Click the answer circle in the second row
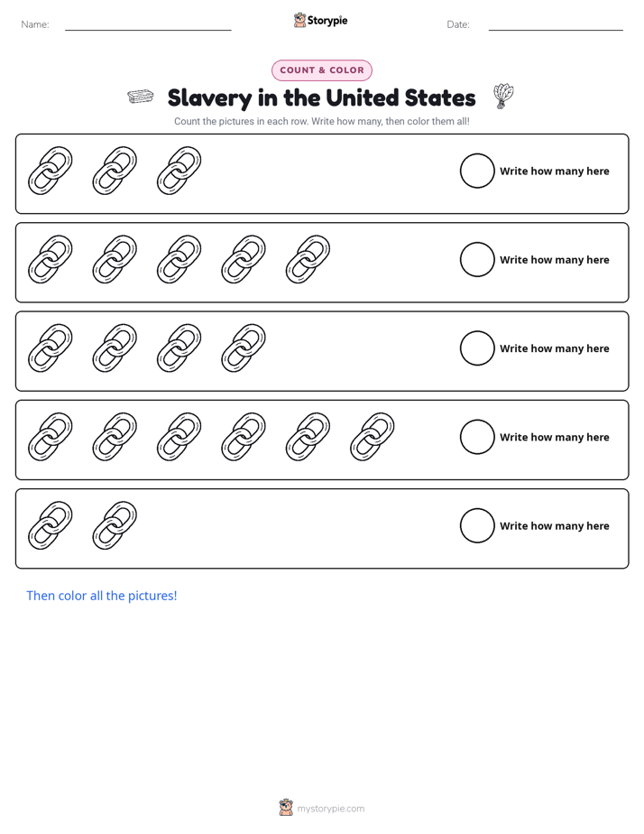The width and height of the screenshot is (644, 834). (x=477, y=260)
